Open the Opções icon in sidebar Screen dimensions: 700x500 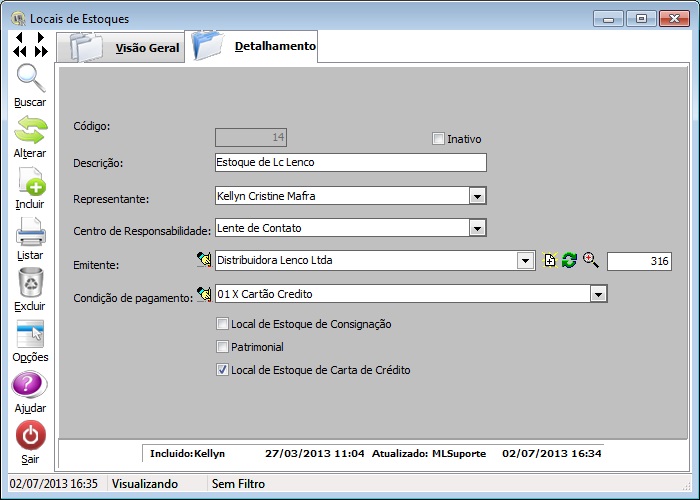[30, 335]
